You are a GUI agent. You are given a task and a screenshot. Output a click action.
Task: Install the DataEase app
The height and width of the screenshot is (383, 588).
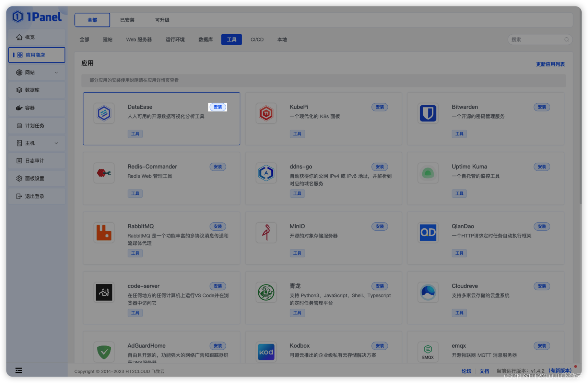coord(218,107)
